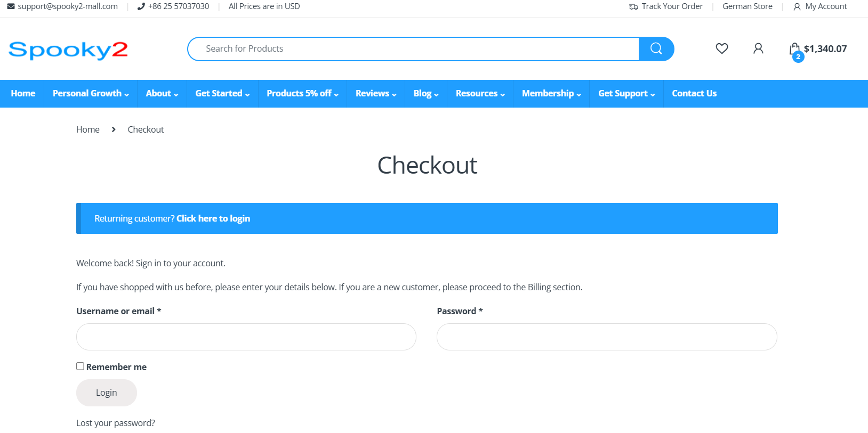Click the user account icon in header
Screen dimensions: 868x433
click(x=758, y=49)
